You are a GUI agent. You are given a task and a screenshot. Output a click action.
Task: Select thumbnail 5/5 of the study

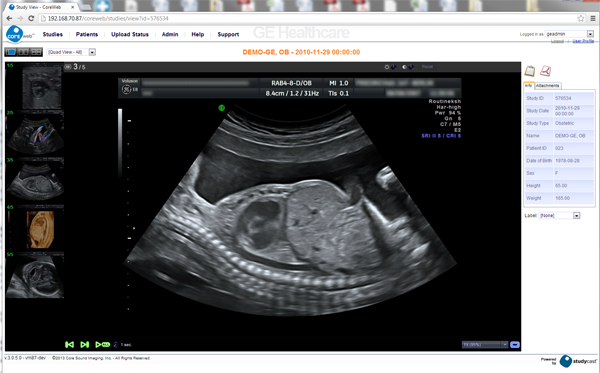(35, 275)
